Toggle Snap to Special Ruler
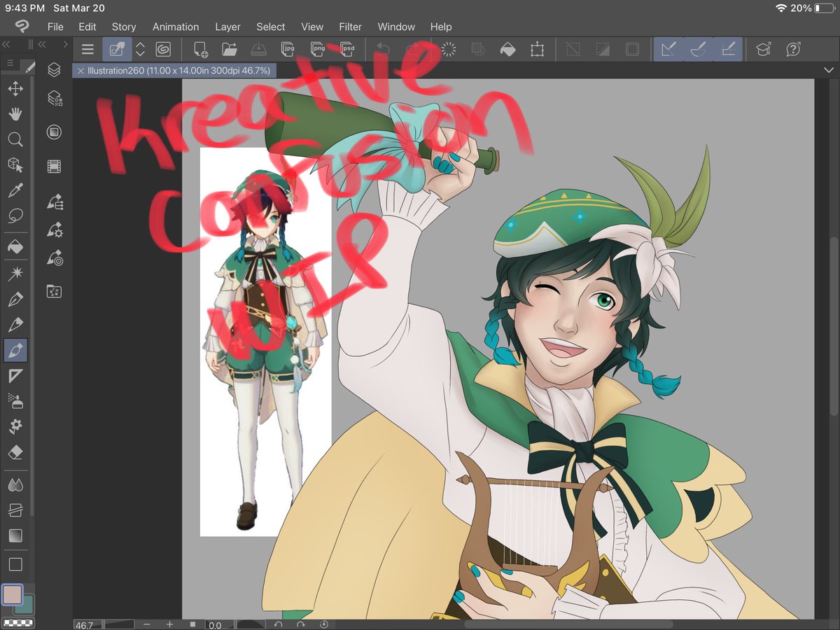Viewport: 840px width, 630px height. 698,49
